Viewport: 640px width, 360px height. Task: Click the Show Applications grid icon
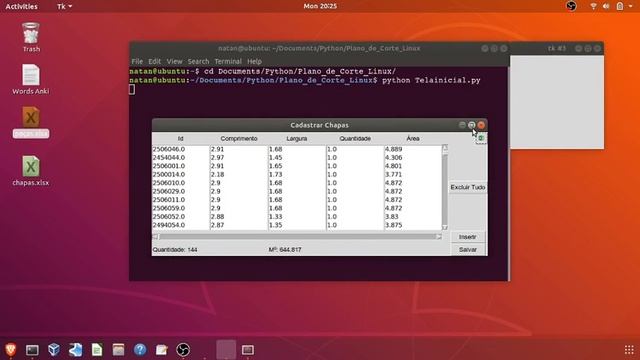click(x=629, y=350)
